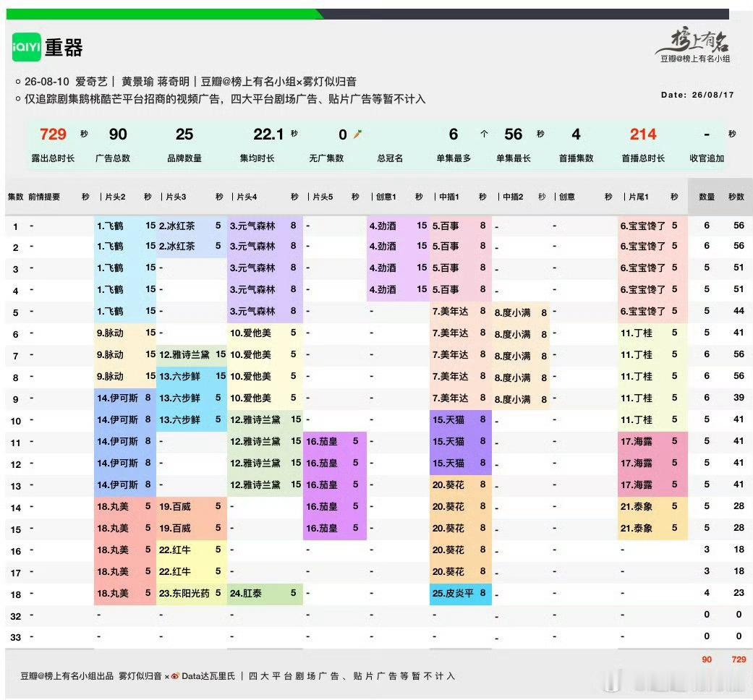Click the 片头3 column header
The image size is (753, 700).
pyautogui.click(x=176, y=197)
